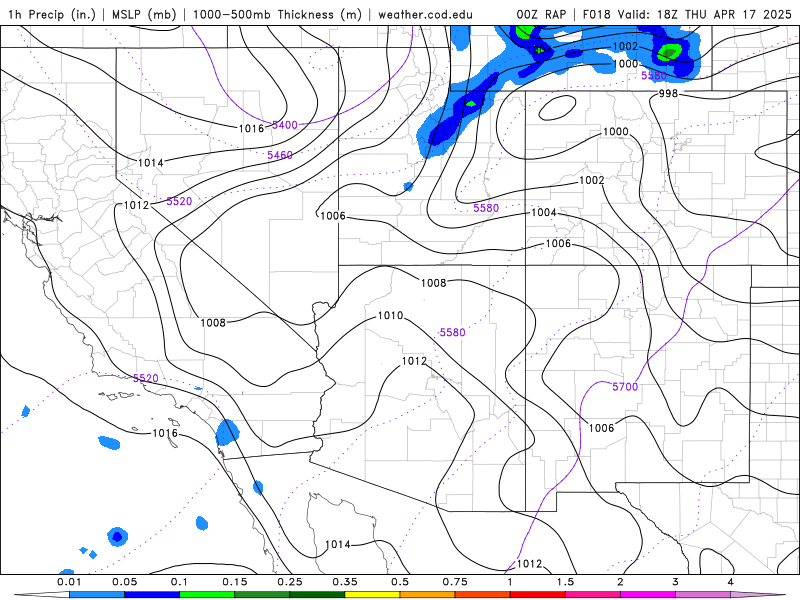The image size is (800, 600).
Task: Click the purple 5700 thickness label
Action: pyautogui.click(x=626, y=387)
